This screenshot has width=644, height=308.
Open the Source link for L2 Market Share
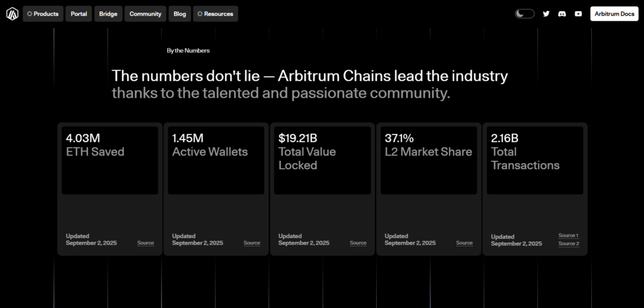[464, 243]
